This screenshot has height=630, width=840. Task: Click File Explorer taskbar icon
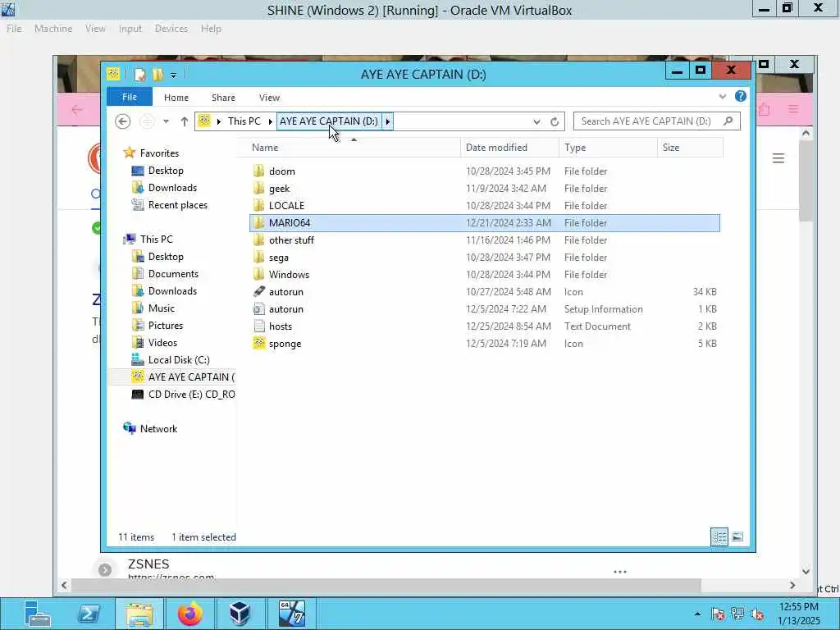pos(139,614)
